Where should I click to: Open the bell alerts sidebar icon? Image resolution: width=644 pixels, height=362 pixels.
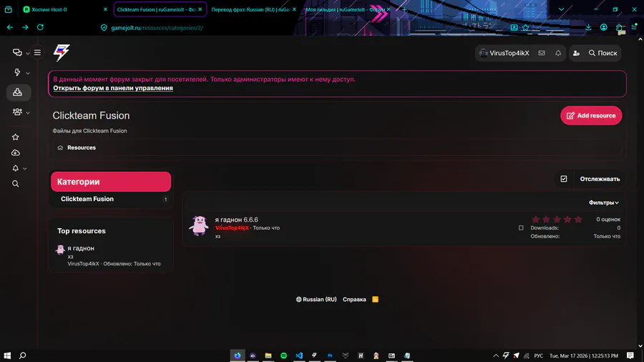point(16,168)
